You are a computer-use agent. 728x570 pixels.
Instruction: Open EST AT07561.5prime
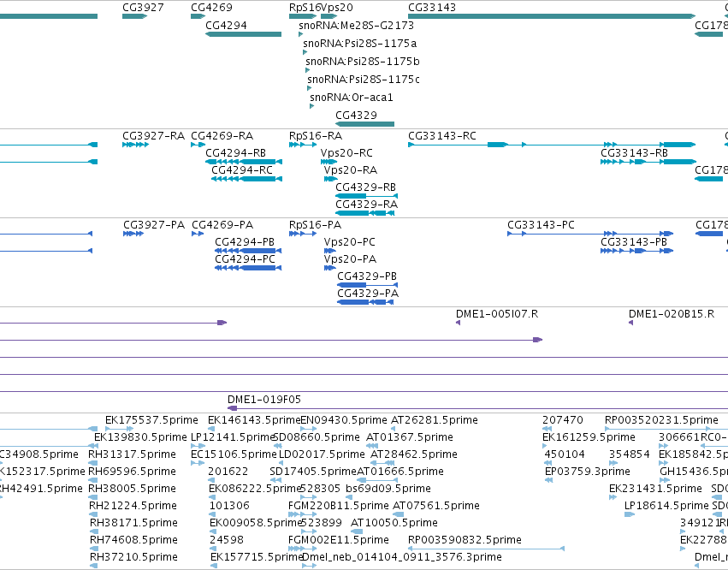pos(436,506)
